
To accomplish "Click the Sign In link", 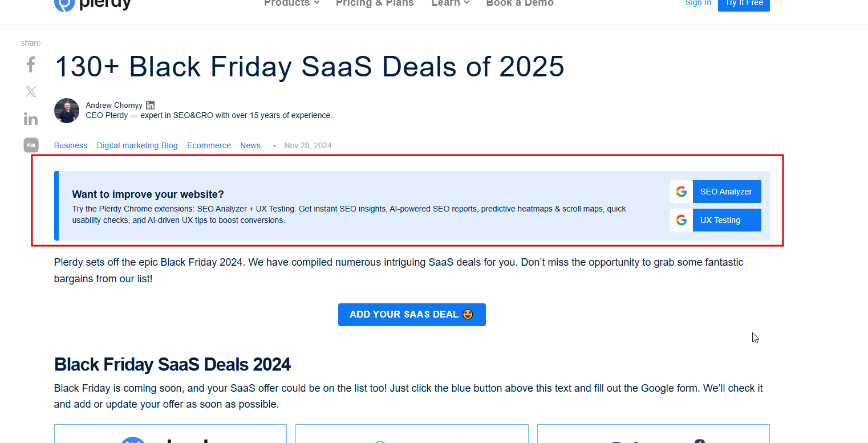I will point(698,3).
